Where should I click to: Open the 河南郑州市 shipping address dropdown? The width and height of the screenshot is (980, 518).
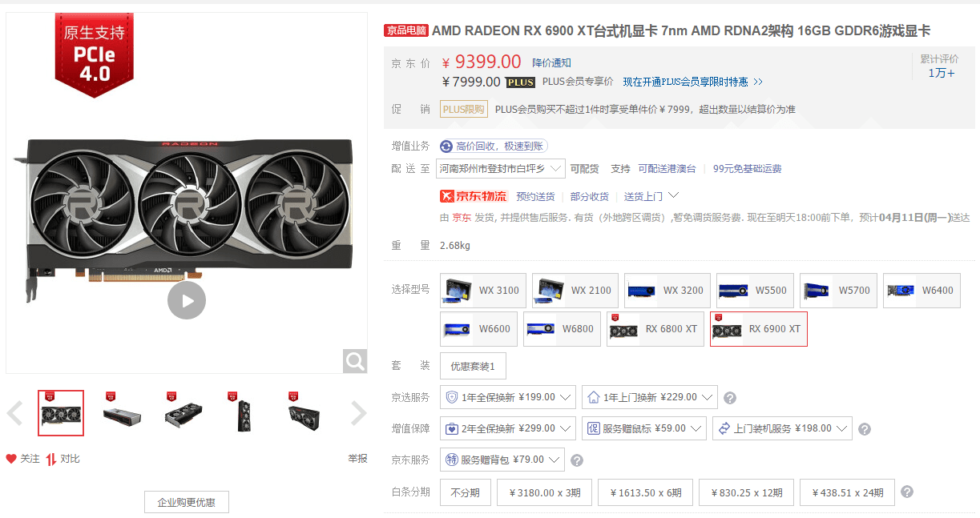501,168
